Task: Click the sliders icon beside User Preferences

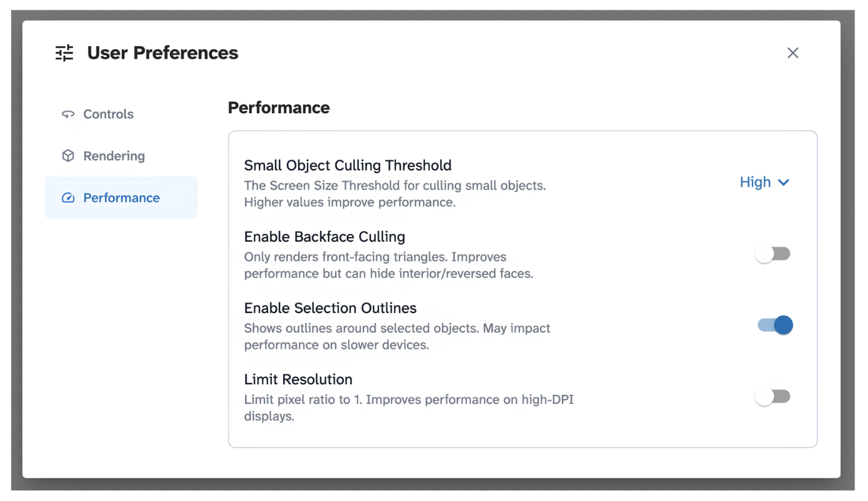Action: [x=64, y=53]
